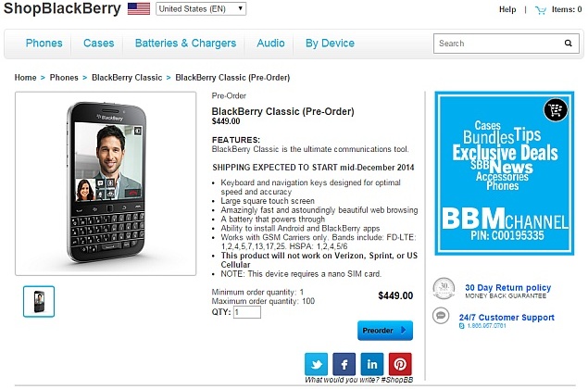Open the BBM Channel banner

pos(505,173)
